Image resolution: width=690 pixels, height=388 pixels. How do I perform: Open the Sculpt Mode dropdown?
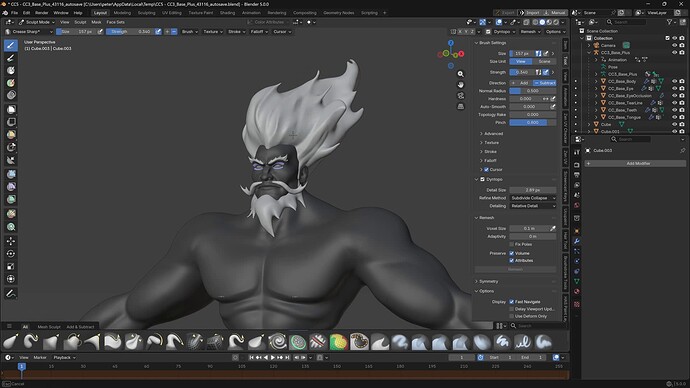point(37,22)
